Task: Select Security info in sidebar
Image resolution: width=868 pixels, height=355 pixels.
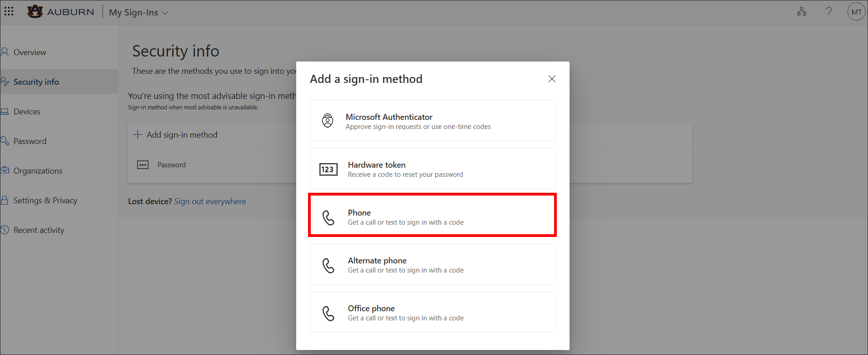Action: pyautogui.click(x=59, y=82)
